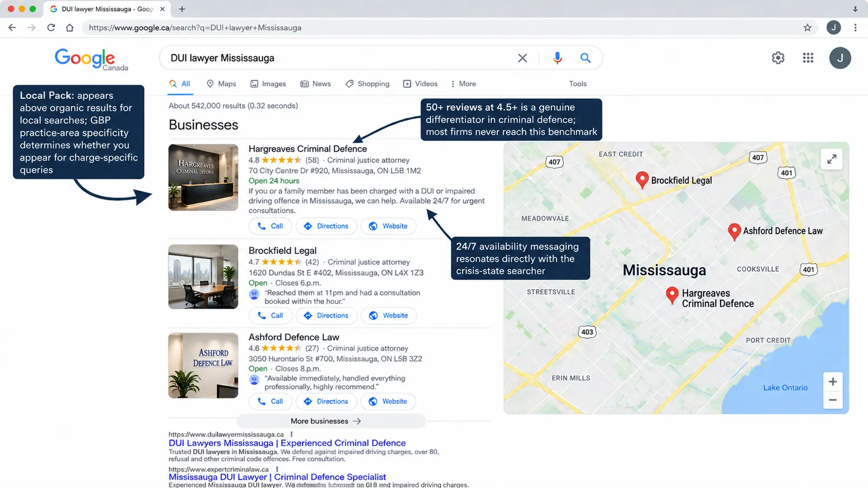Screen dimensions: 868x488
Task: Open the Tools options
Action: pyautogui.click(x=578, y=84)
